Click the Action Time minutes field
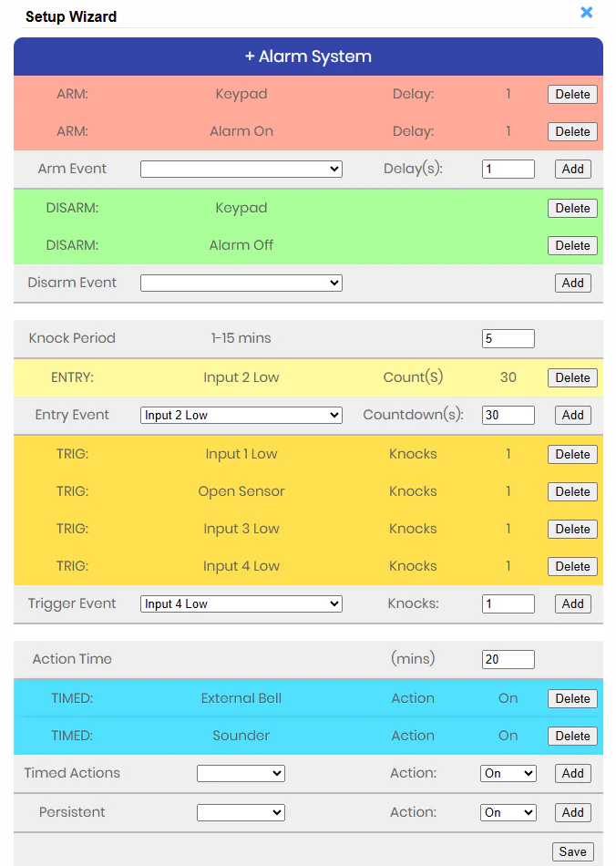Screen dimensions: 616x866 point(508,659)
